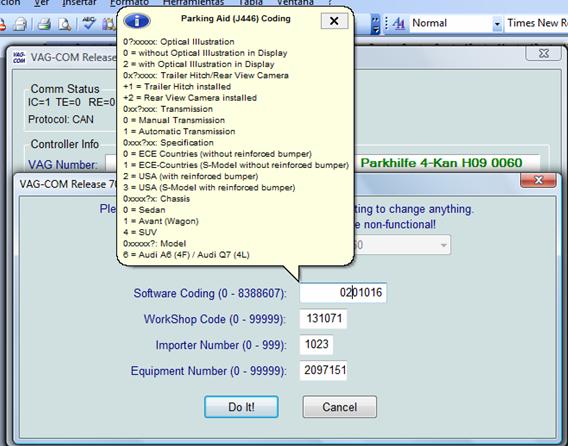This screenshot has height=446, width=568.
Task: Click the Styles and Formatting AA icon
Action: click(398, 24)
